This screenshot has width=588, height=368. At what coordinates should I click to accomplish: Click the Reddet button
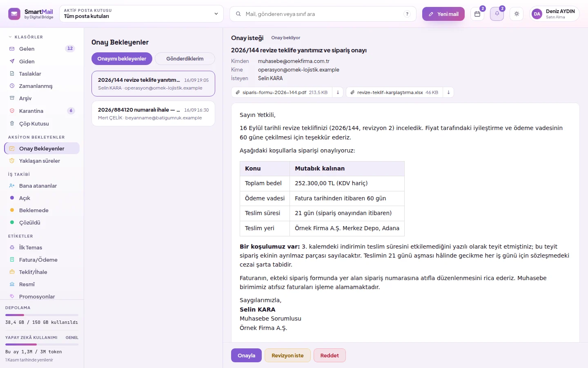[x=330, y=355]
